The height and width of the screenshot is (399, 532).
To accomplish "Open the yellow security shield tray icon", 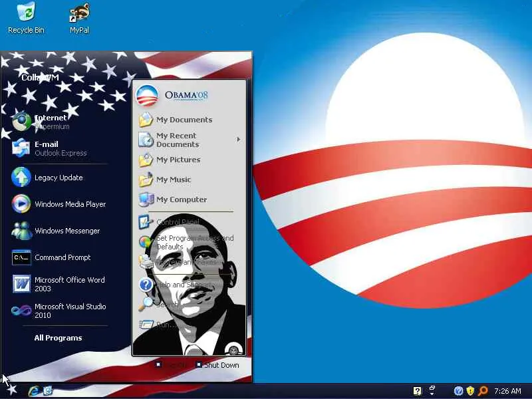I will 470,391.
